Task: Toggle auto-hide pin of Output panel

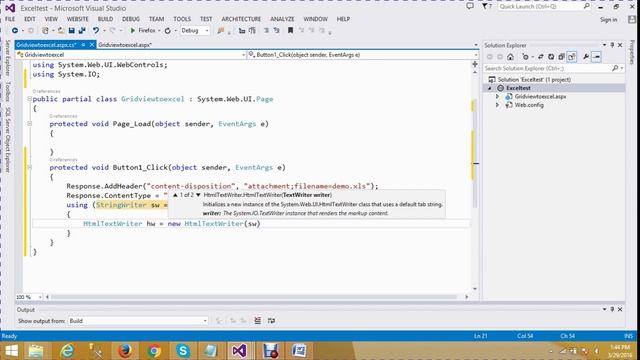Action: (x=612, y=310)
